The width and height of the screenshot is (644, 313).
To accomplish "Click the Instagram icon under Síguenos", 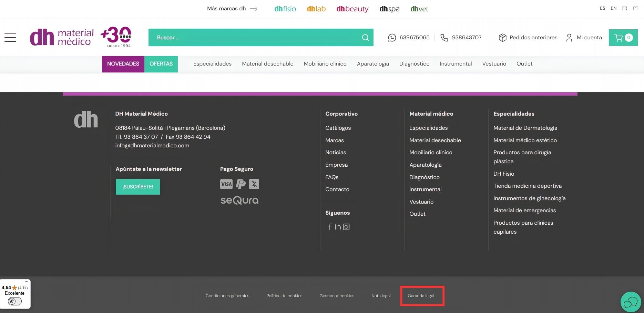I will click(x=346, y=227).
